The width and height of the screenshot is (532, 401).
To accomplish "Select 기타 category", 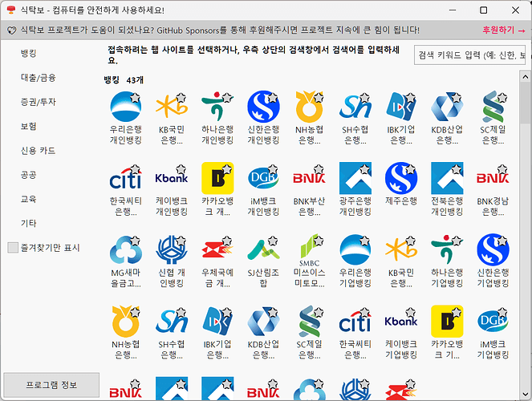I will (x=29, y=224).
